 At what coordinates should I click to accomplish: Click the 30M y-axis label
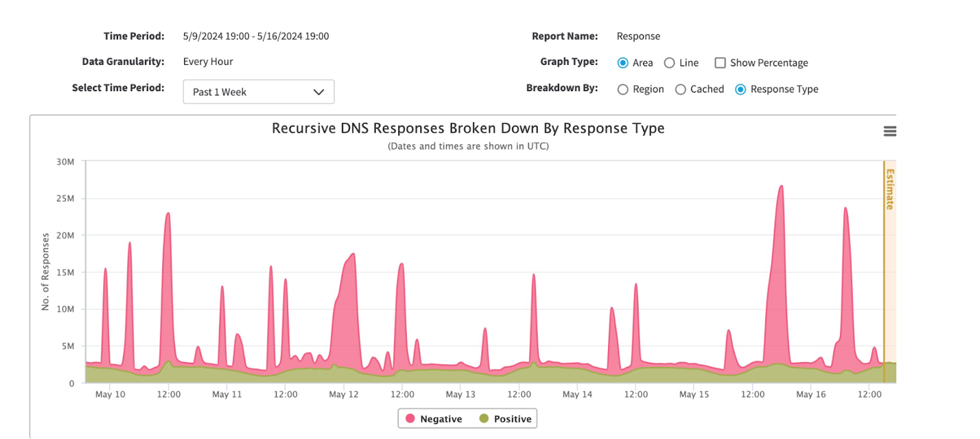pyautogui.click(x=65, y=162)
